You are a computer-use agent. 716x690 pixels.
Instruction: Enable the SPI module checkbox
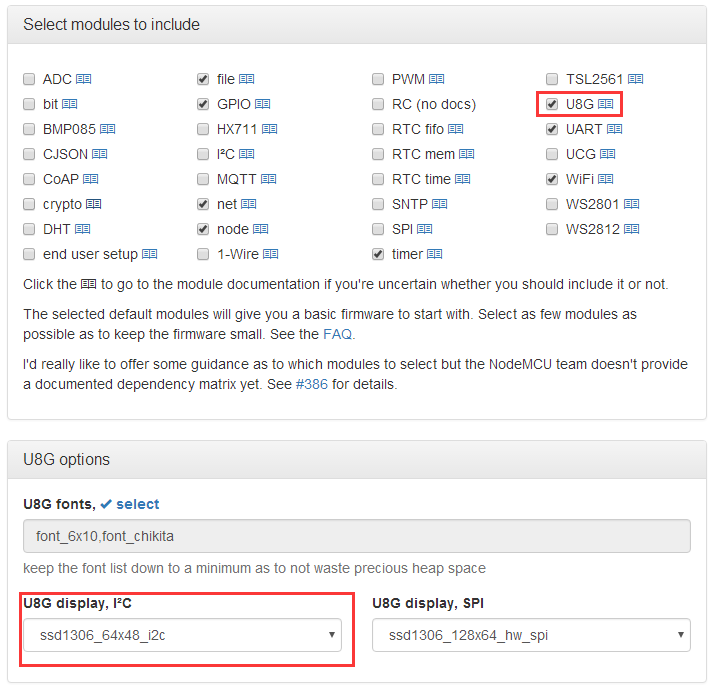click(x=378, y=229)
